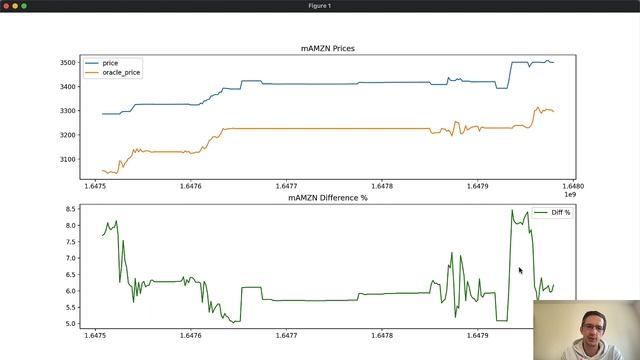Click the mAMZN Prices chart title

pos(328,48)
